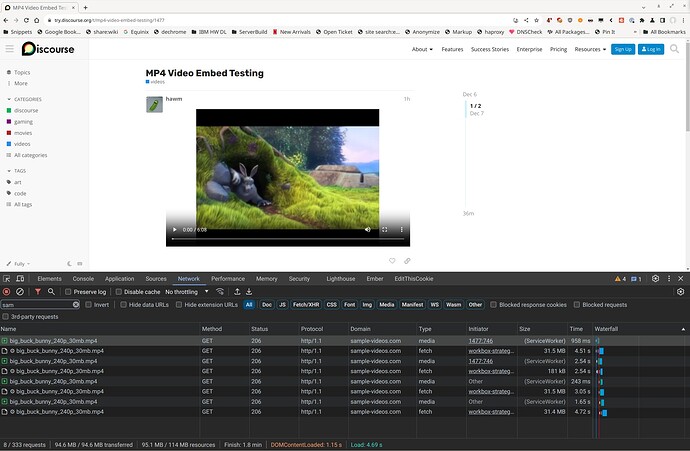
Task: Filter requests by Media type
Action: [x=386, y=304]
